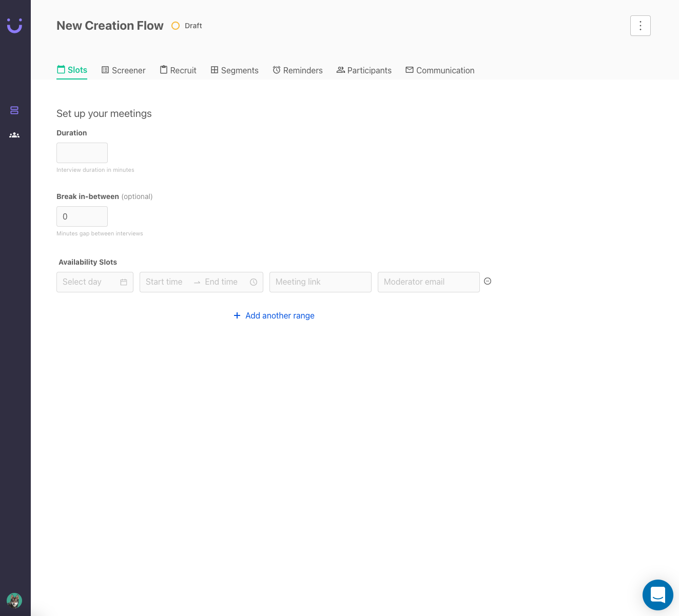679x616 pixels.
Task: Open the participants group sidebar icon
Action: [14, 135]
